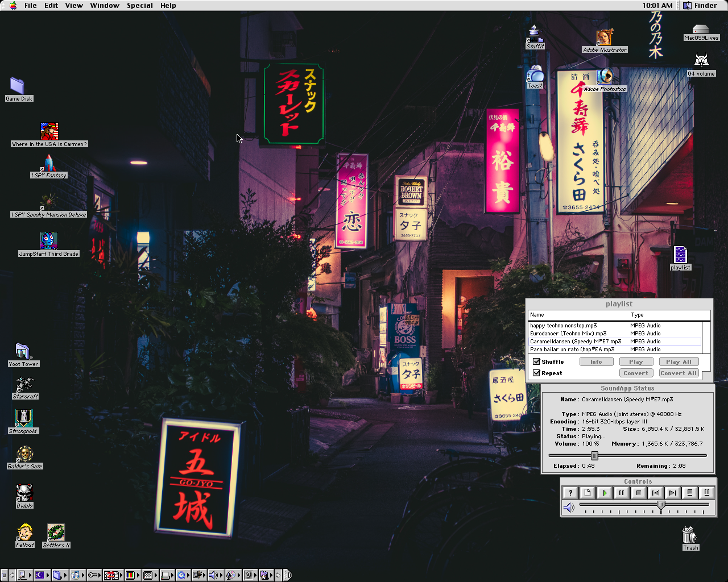Select the Game Disk folder icon

(x=19, y=90)
